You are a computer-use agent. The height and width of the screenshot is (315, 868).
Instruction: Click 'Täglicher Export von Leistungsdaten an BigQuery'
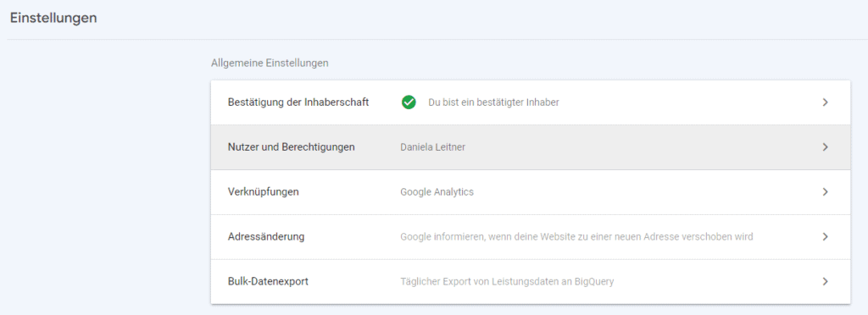pyautogui.click(x=507, y=281)
